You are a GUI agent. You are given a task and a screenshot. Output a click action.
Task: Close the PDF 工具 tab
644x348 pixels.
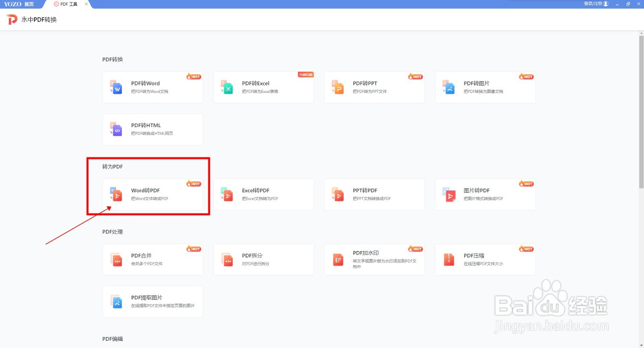point(86,4)
